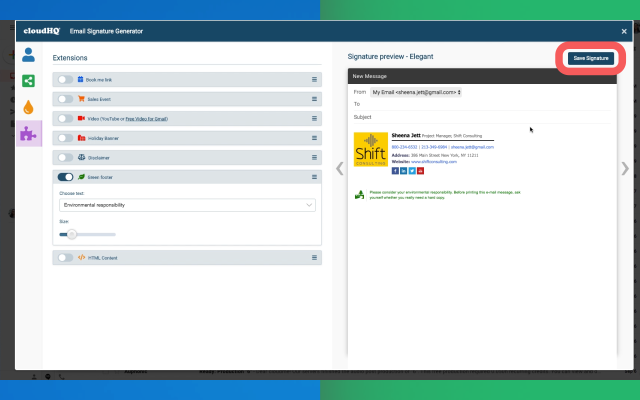Click the Video row reorder handle

(x=314, y=118)
